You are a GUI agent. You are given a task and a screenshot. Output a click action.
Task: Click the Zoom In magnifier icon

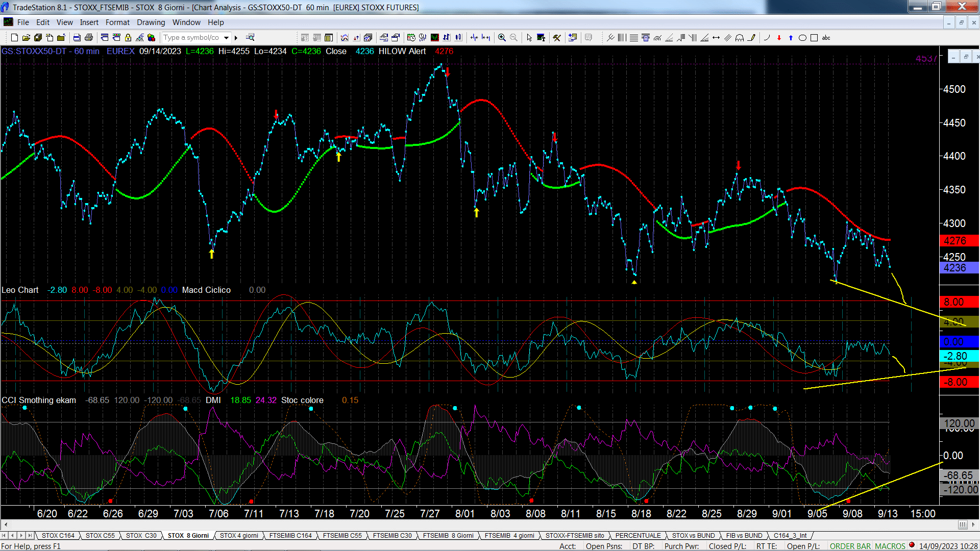pos(502,38)
